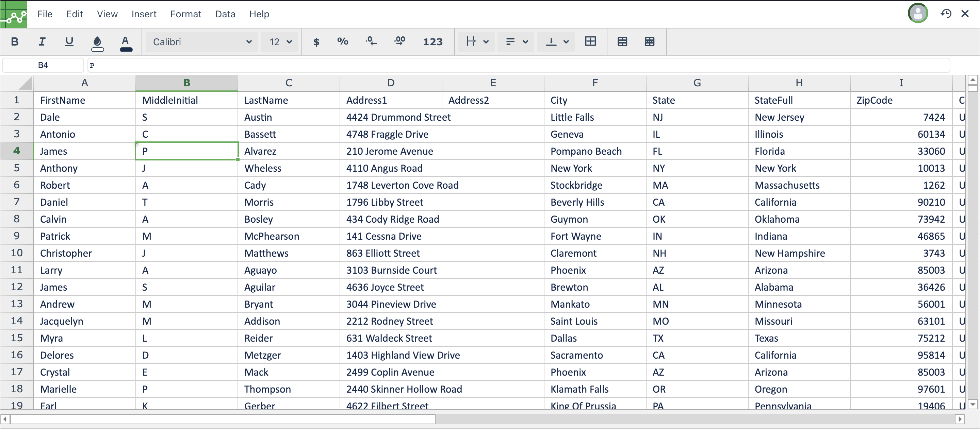Click the horizontal scrollbar thumb

point(223,419)
